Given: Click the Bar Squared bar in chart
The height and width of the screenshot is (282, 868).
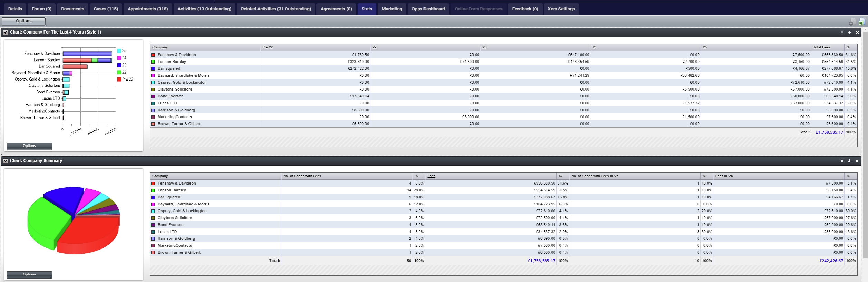Looking at the screenshot, I should 75,67.
